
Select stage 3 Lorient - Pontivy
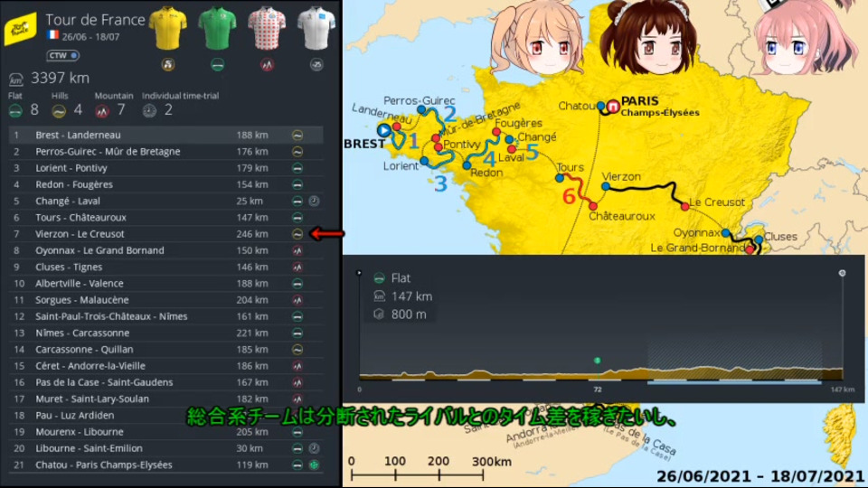coord(166,168)
